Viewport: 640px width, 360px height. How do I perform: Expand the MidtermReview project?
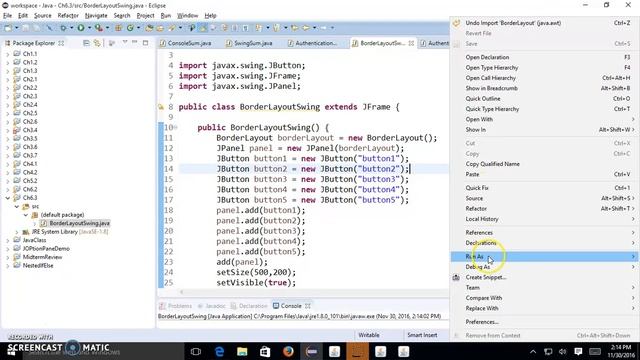pos(7,257)
